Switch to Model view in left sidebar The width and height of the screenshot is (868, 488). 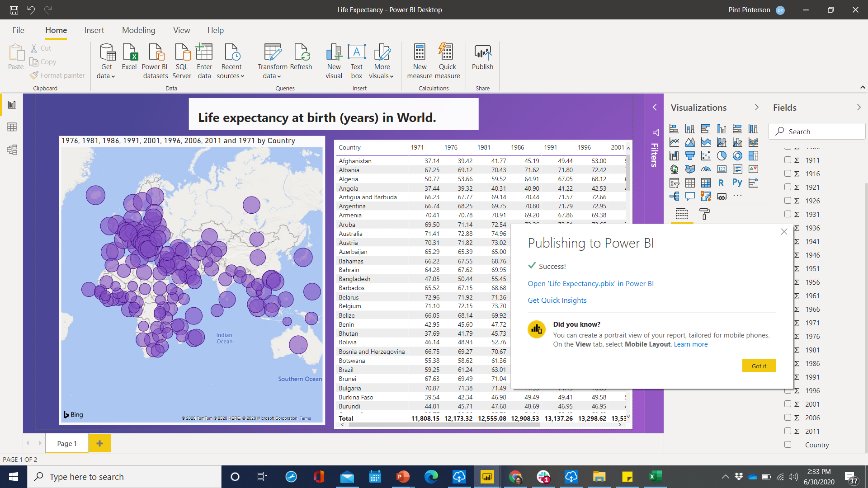coord(12,150)
